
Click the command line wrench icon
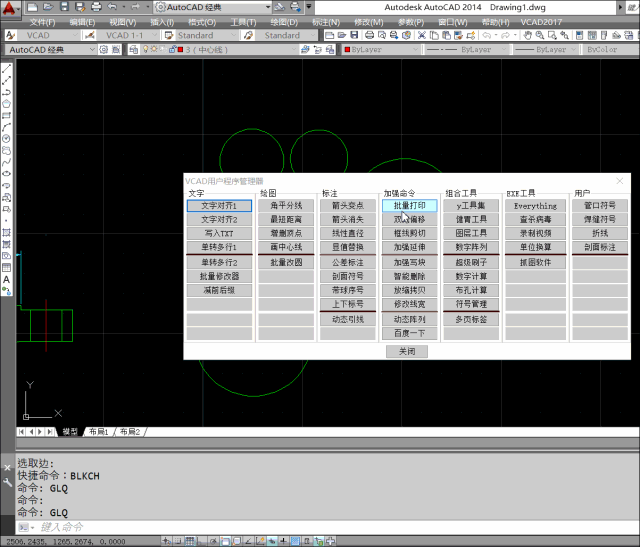point(9,482)
